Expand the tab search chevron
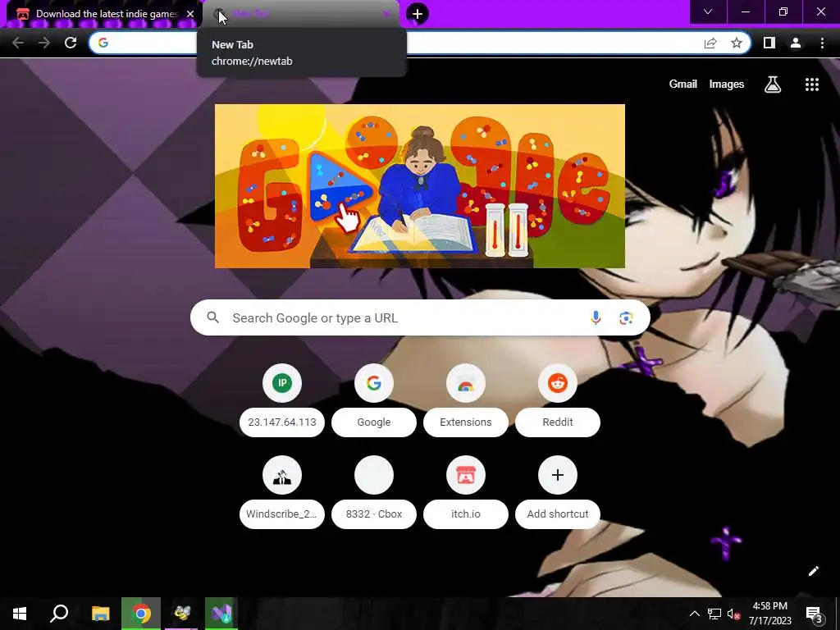The width and height of the screenshot is (840, 630). [x=708, y=11]
